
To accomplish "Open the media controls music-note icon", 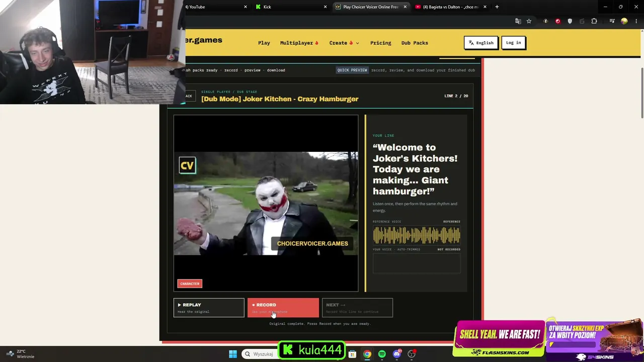I will [x=612, y=21].
